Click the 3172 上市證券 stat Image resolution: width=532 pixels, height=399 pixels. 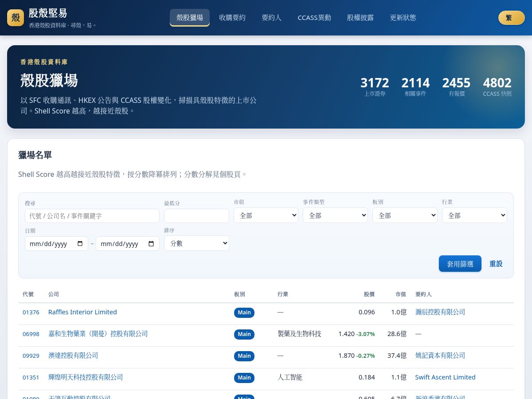375,86
